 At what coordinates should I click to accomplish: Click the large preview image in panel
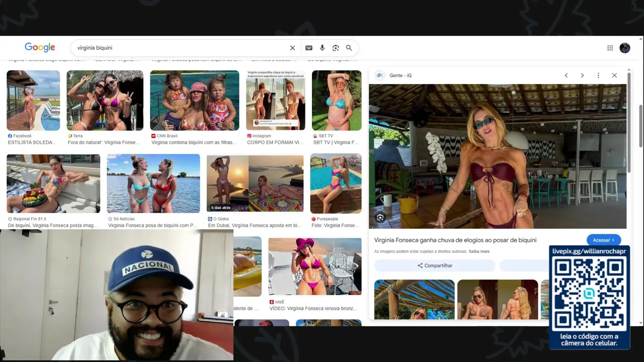tap(498, 156)
